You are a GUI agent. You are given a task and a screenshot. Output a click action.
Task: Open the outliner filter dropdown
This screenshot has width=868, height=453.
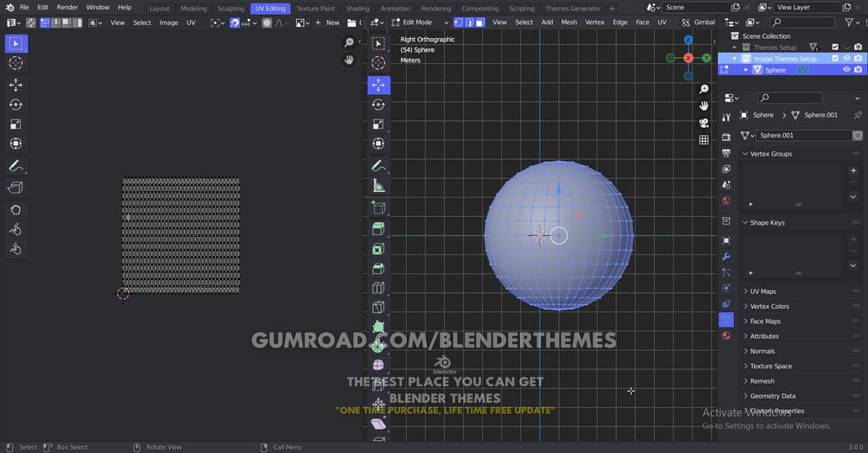click(852, 22)
